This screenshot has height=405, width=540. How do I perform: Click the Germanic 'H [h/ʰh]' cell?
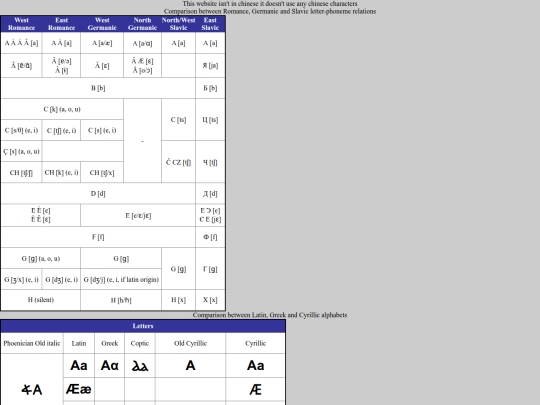pyautogui.click(x=121, y=300)
